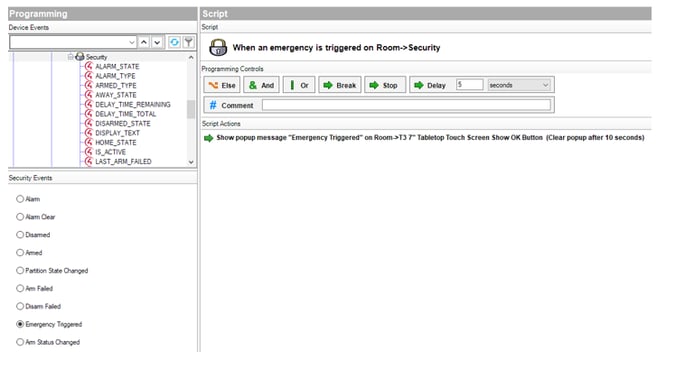Screen dimensions: 685x368
Task: Click the padlock icon beside the script title
Action: pyautogui.click(x=218, y=47)
